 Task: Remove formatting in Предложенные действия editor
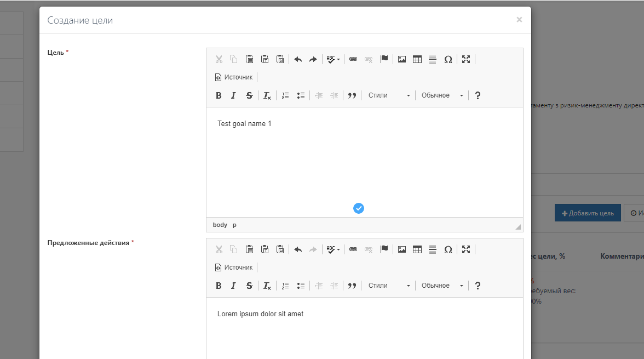[x=267, y=286]
